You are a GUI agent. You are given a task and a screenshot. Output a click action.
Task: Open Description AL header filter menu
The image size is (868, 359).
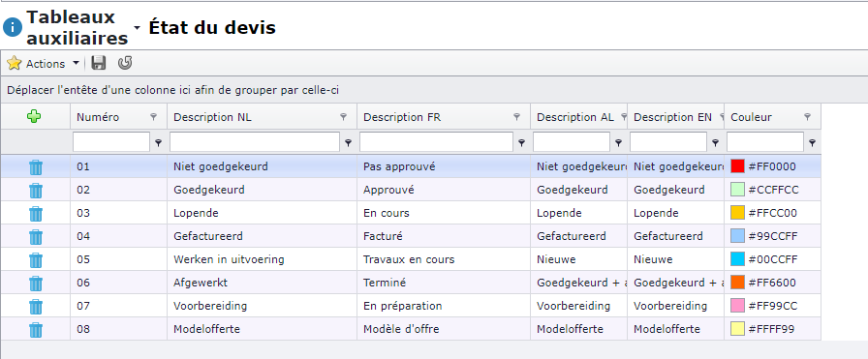point(623,117)
